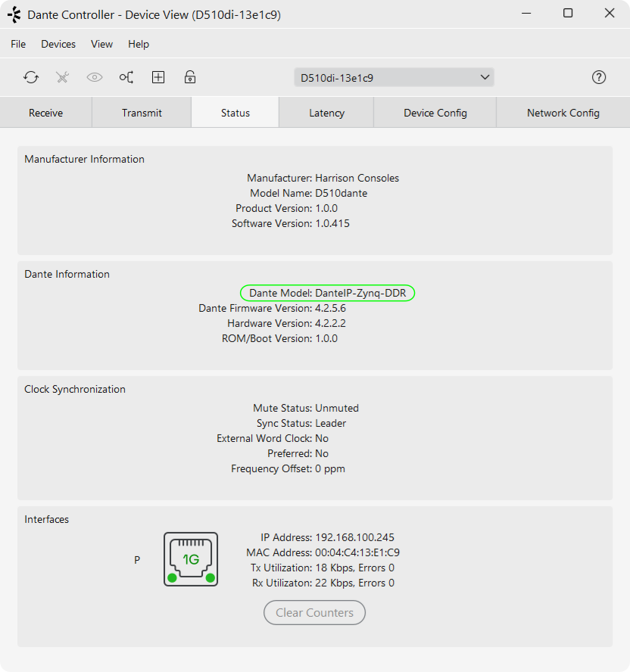This screenshot has height=672, width=630.
Task: Click the Preferred No value
Action: pos(322,453)
